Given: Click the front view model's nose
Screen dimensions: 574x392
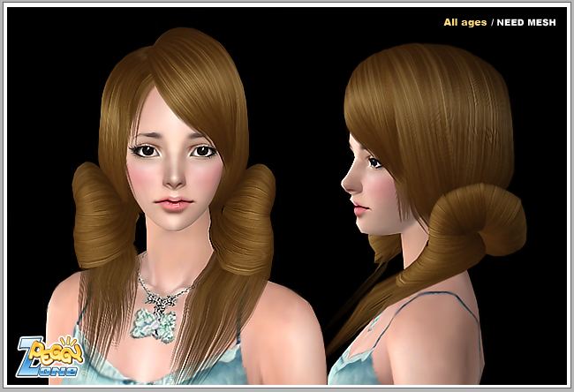Looking at the screenshot, I should pos(173,177).
